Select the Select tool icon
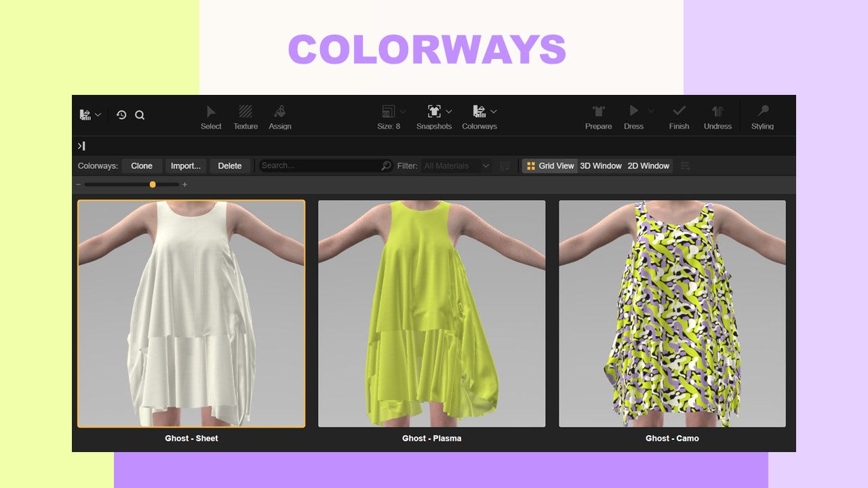The image size is (868, 488). pyautogui.click(x=211, y=112)
